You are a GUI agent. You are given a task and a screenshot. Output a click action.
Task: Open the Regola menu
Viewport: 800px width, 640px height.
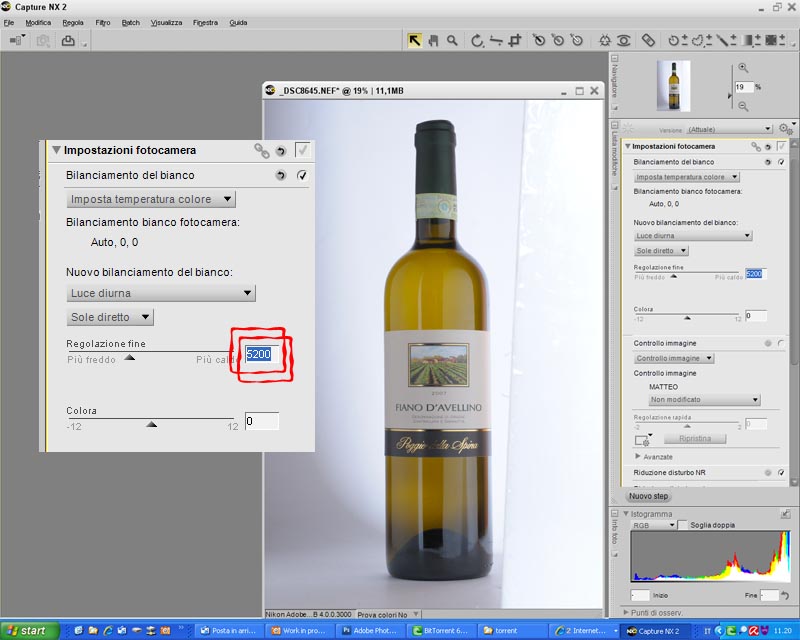pyautogui.click(x=73, y=22)
